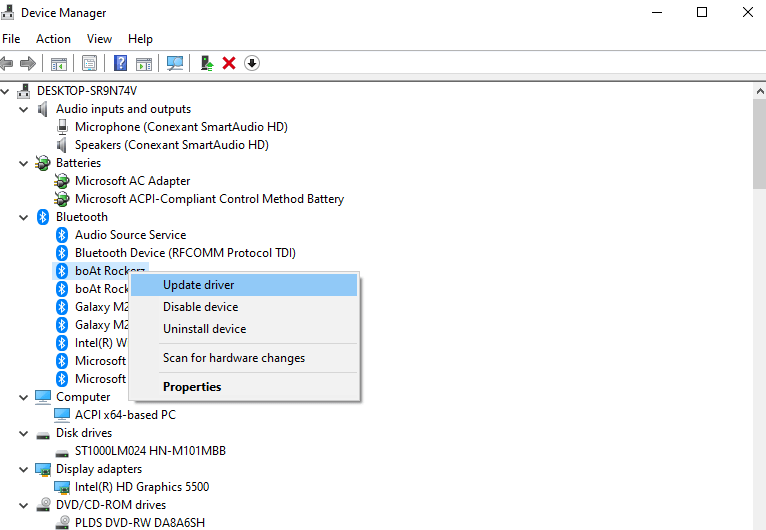Click the Audio inputs and outputs speaker icon
This screenshot has width=766, height=530.
pos(43,109)
